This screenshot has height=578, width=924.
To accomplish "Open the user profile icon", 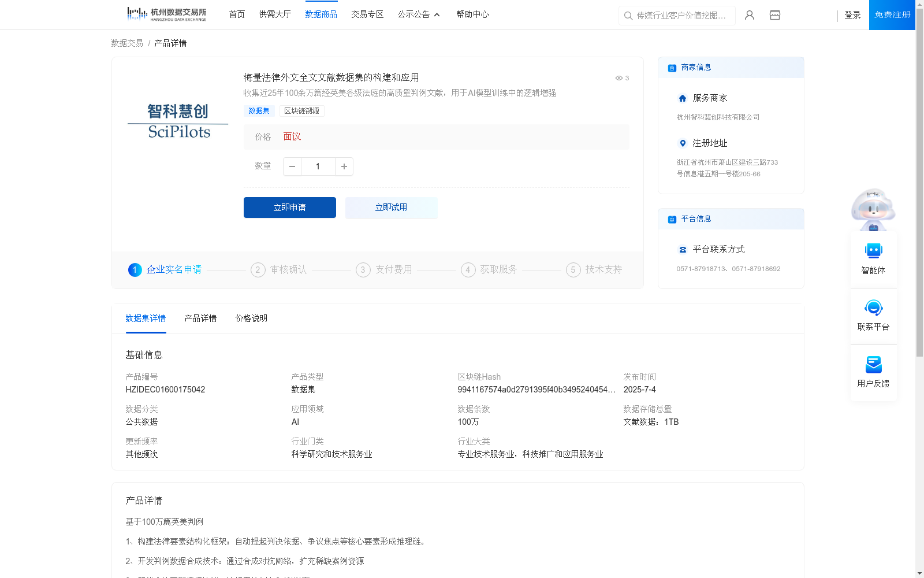I will 750,15.
